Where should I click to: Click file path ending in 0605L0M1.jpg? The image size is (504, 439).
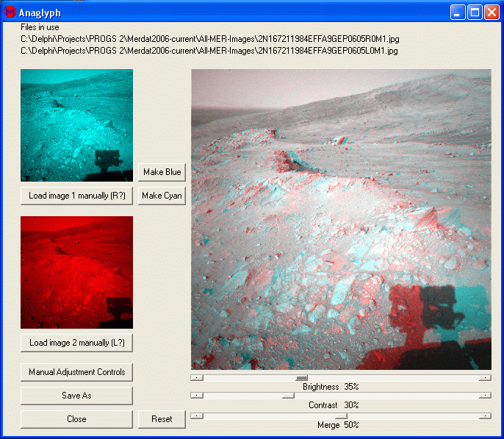pyautogui.click(x=209, y=51)
